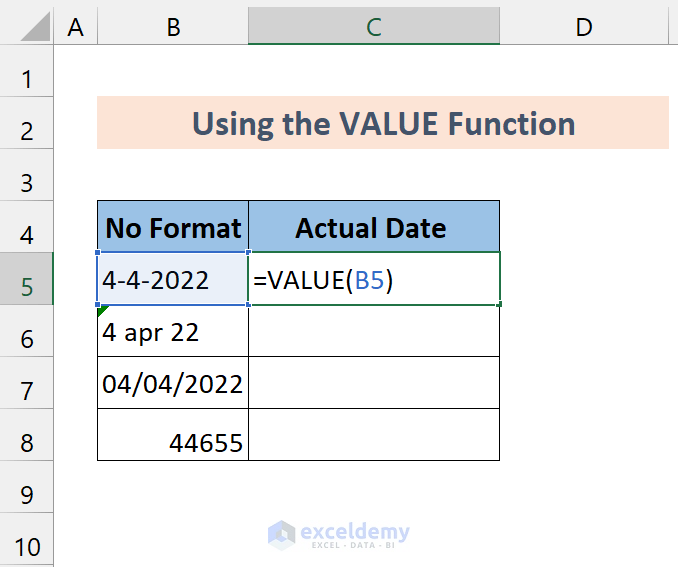Click the green error indicator in cell B6
This screenshot has width=678, height=567.
[102, 310]
